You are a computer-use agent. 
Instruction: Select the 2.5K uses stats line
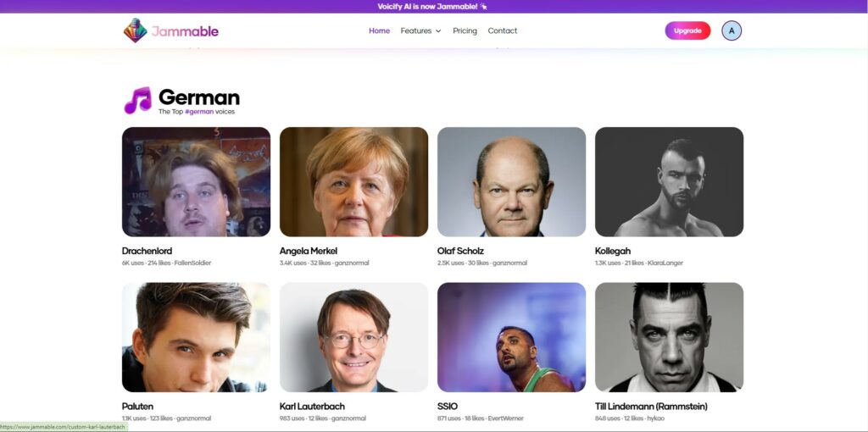[482, 263]
